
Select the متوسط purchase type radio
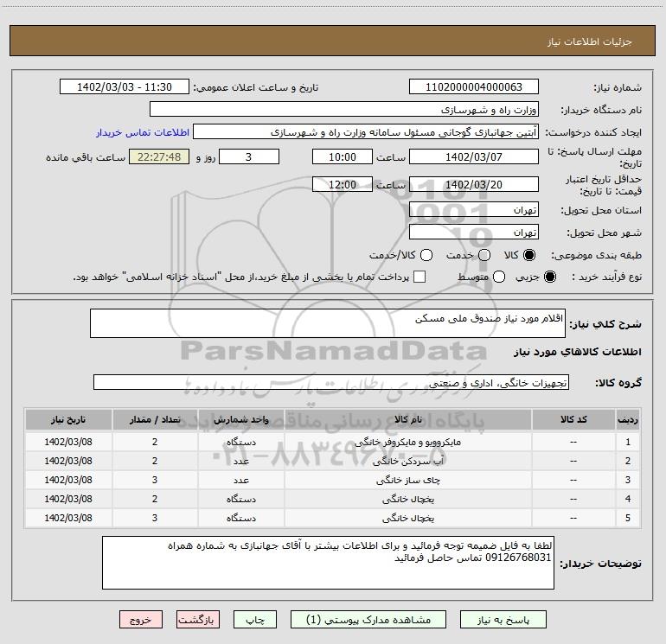[x=499, y=277]
